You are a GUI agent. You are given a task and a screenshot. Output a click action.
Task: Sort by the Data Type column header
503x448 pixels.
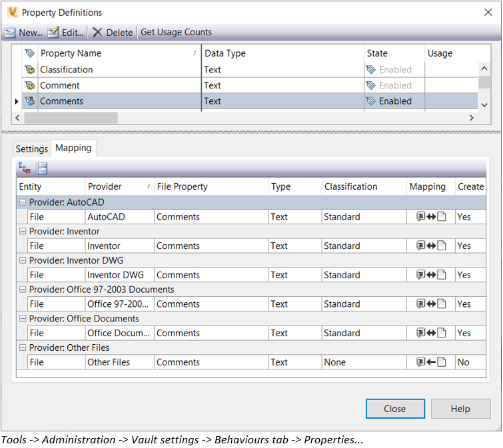282,53
